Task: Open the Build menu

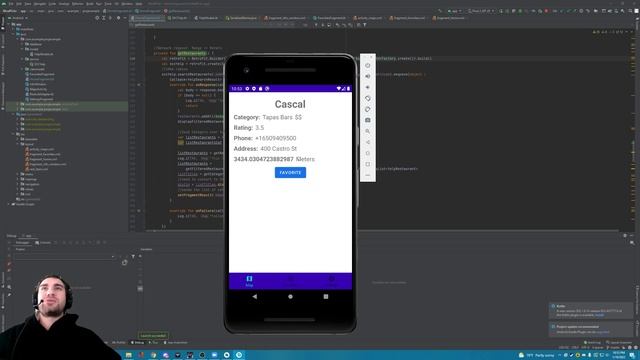Action: click(89, 4)
